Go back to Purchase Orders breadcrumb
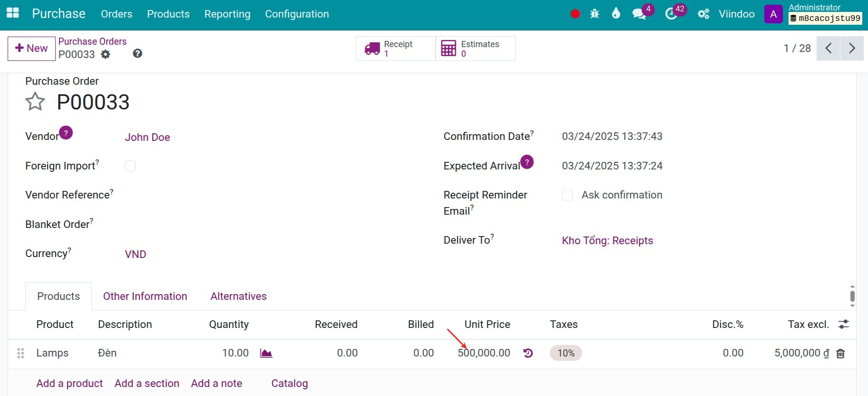 pos(92,41)
